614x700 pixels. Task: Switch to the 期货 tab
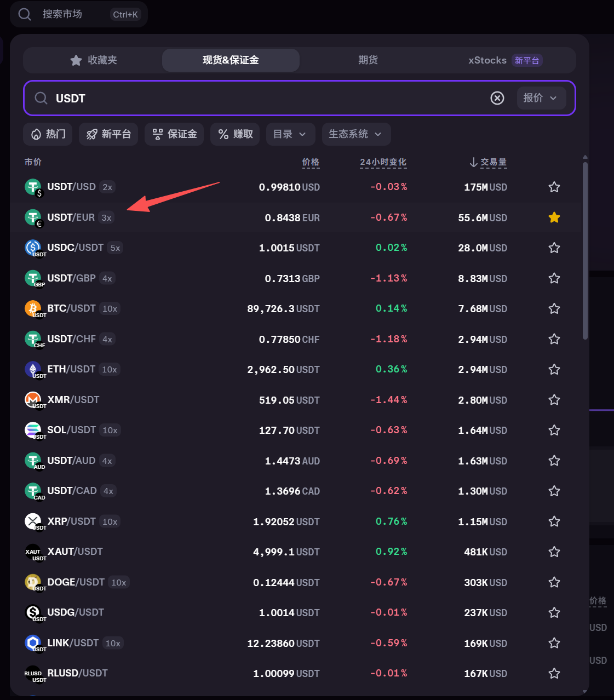(x=368, y=60)
